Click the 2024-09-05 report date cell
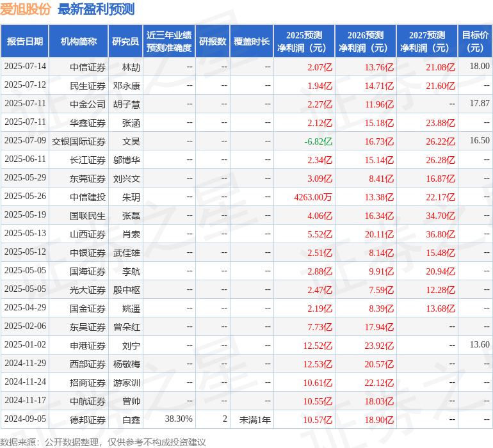Screen dimensions: 493x448 point(25,419)
